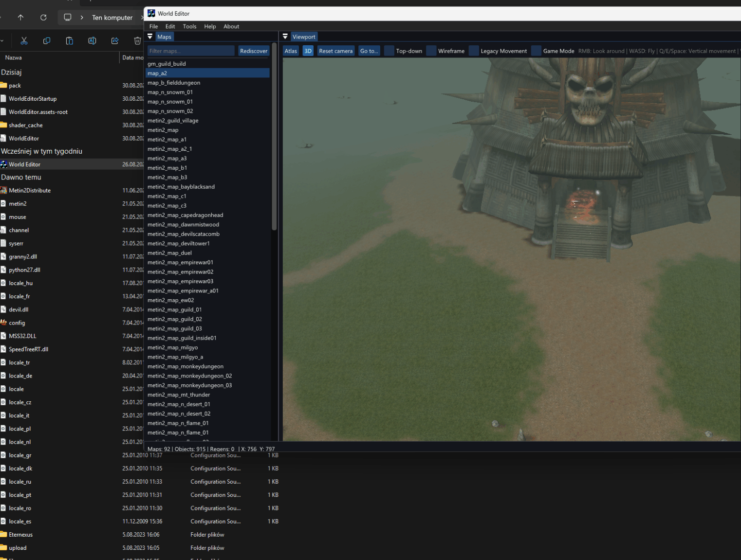This screenshot has height=560, width=741.
Task: Select the Metin2Distribute file icon
Action: click(4, 190)
